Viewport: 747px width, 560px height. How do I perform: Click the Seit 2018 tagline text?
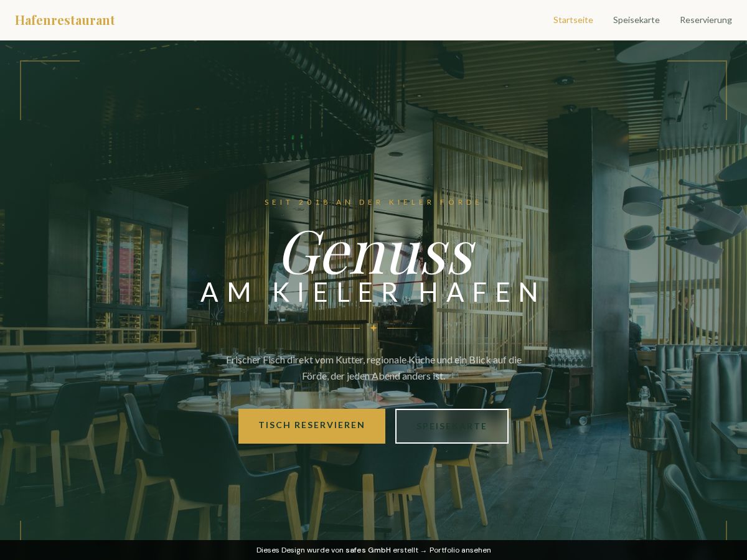[374, 202]
